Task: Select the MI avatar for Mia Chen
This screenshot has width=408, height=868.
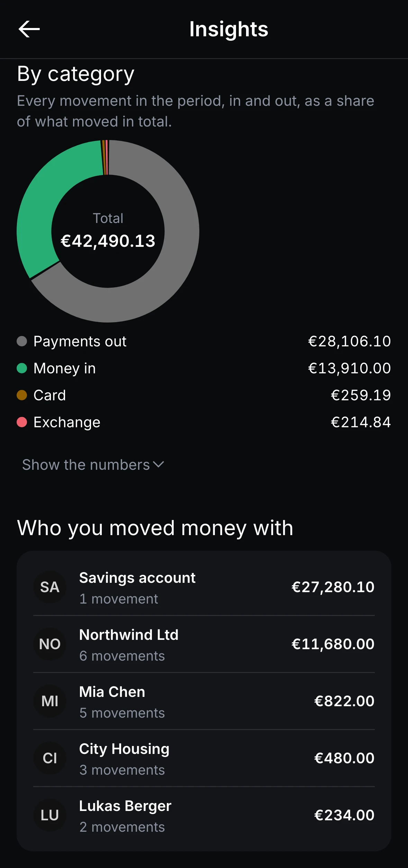Action: (x=50, y=701)
